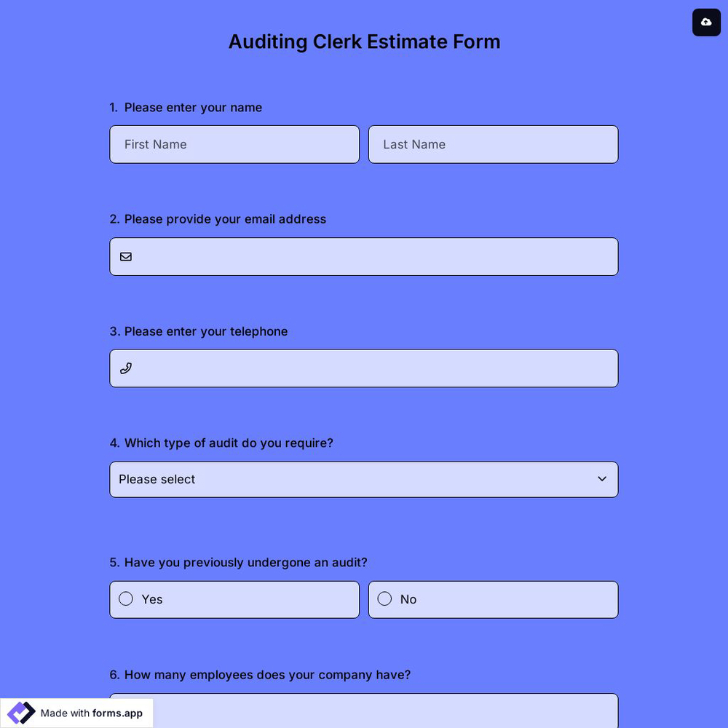
Task: Click the phone icon in the telephone field
Action: (126, 368)
